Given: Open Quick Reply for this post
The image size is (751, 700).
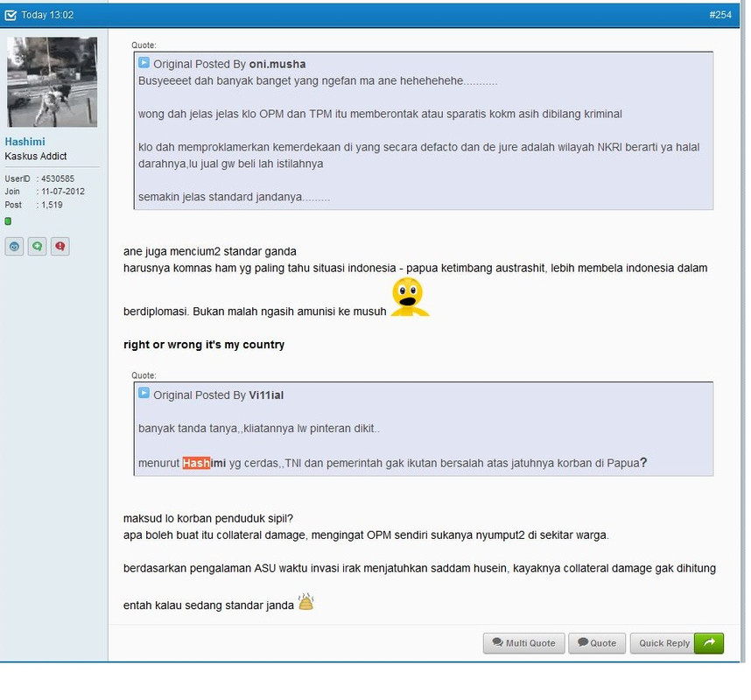Looking at the screenshot, I should tap(663, 643).
